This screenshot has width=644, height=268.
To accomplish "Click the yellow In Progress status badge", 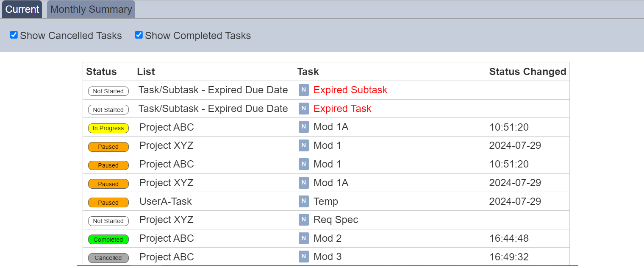I will click(108, 128).
